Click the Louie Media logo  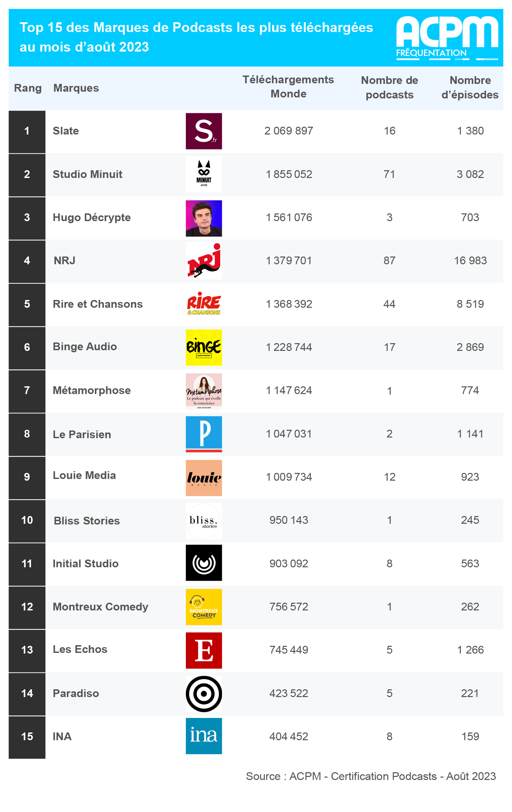point(203,478)
